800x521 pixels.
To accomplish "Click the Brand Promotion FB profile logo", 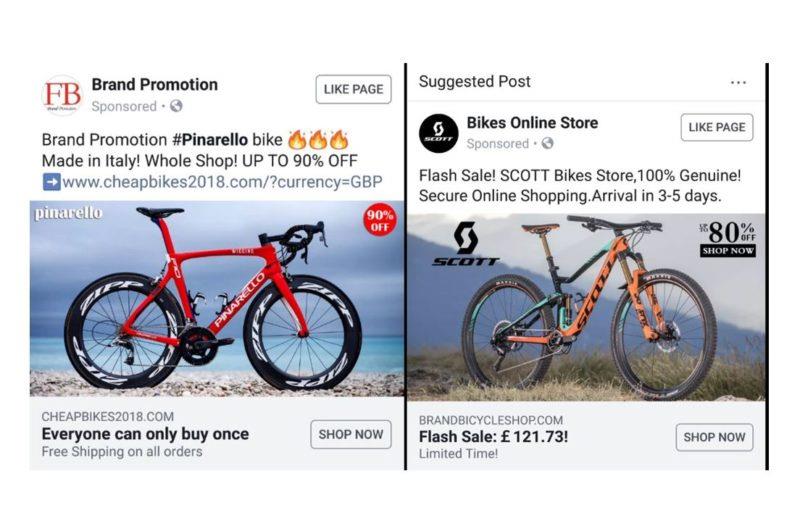I will pos(62,95).
